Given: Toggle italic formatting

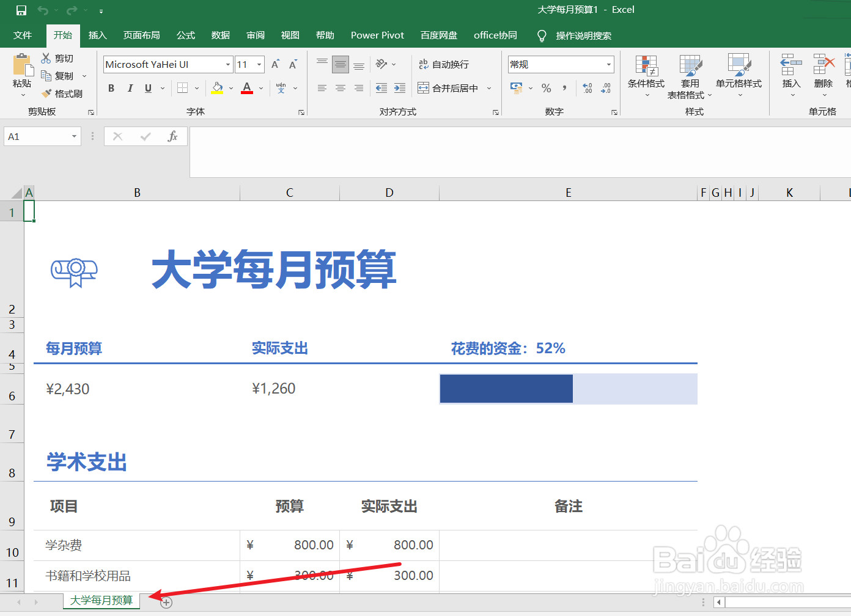Looking at the screenshot, I should (x=130, y=88).
